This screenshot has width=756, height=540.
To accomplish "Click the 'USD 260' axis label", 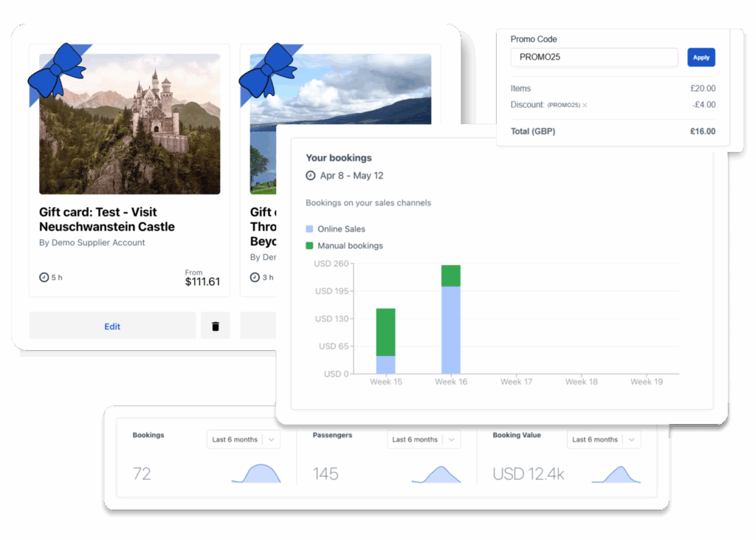I will [331, 264].
